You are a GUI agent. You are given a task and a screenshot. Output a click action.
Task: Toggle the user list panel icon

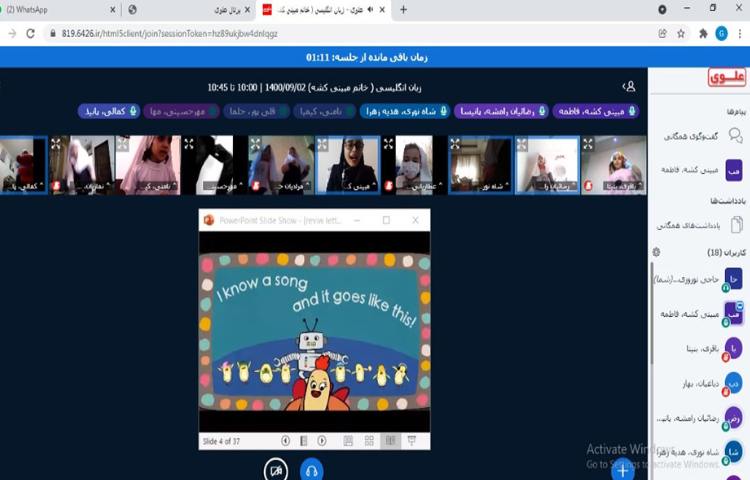pyautogui.click(x=629, y=87)
